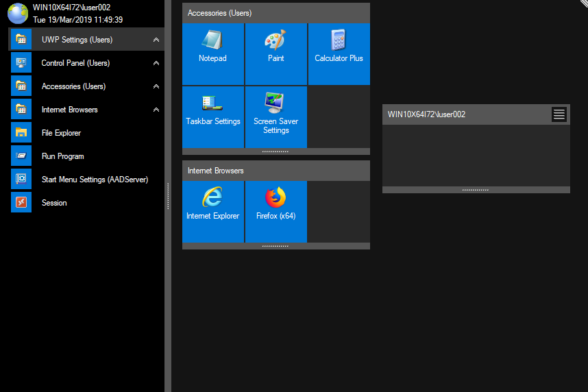Click the vertical sidebar splitter handle

click(167, 196)
